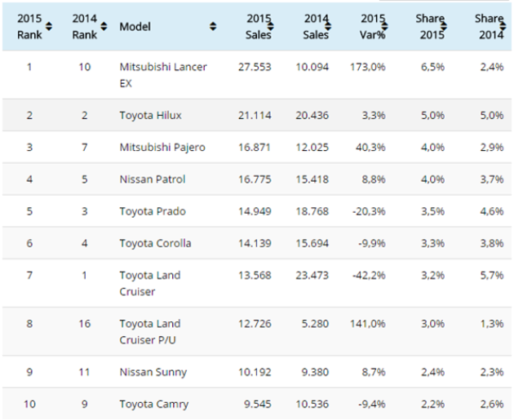Sort table by 2015 Rank arrows
This screenshot has width=514, height=420.
tap(49, 26)
